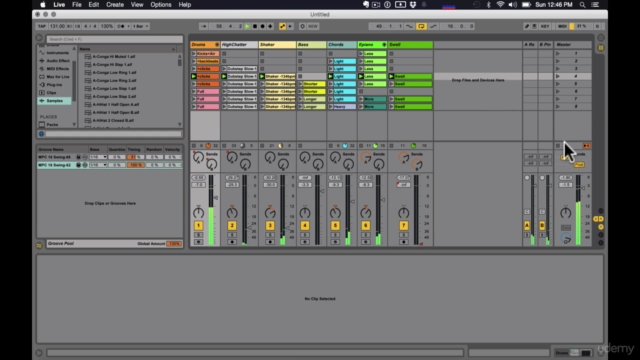Select Samples category in browser

55,100
